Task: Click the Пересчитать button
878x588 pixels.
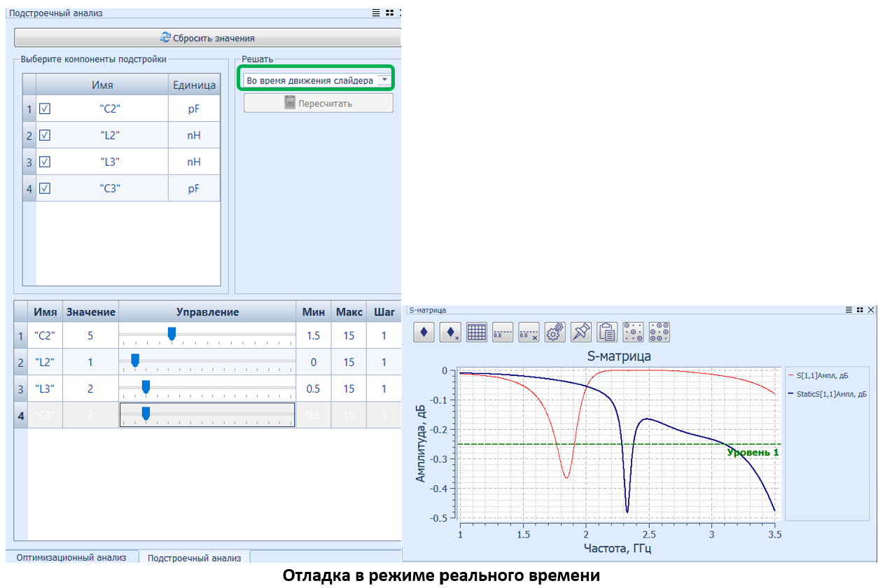Action: pos(319,104)
